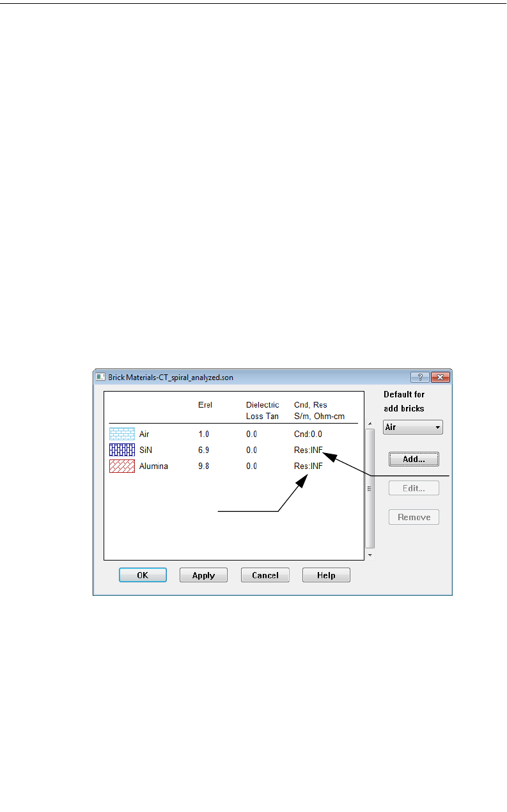Click the Dielectric Loss Tan header
The width and height of the screenshot is (507, 812).
[x=263, y=411]
